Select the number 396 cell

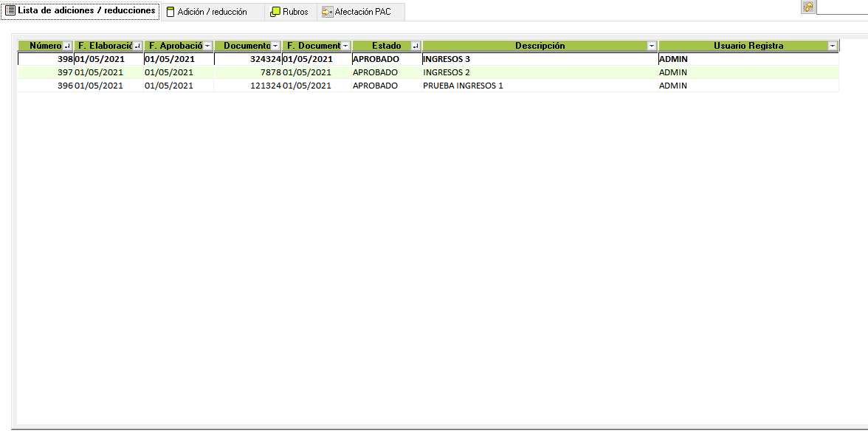(46, 86)
